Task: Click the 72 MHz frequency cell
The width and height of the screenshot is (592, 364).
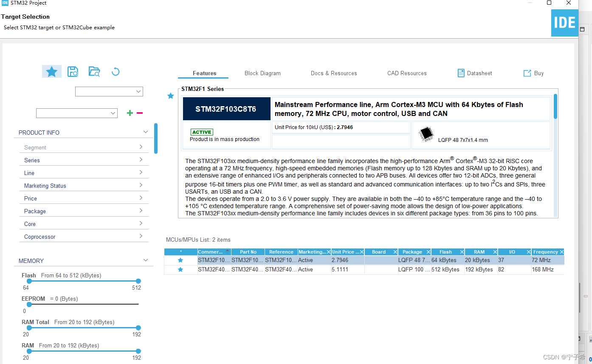Action: pyautogui.click(x=548, y=260)
